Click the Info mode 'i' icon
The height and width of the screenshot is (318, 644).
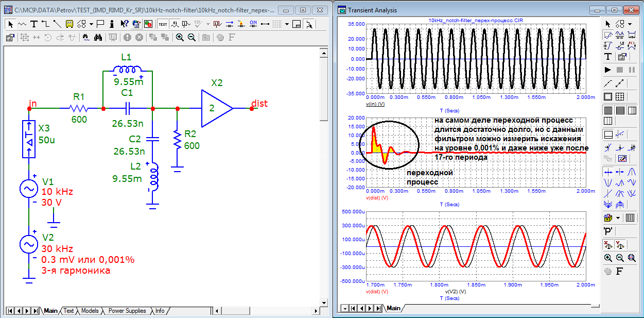pyautogui.click(x=112, y=24)
